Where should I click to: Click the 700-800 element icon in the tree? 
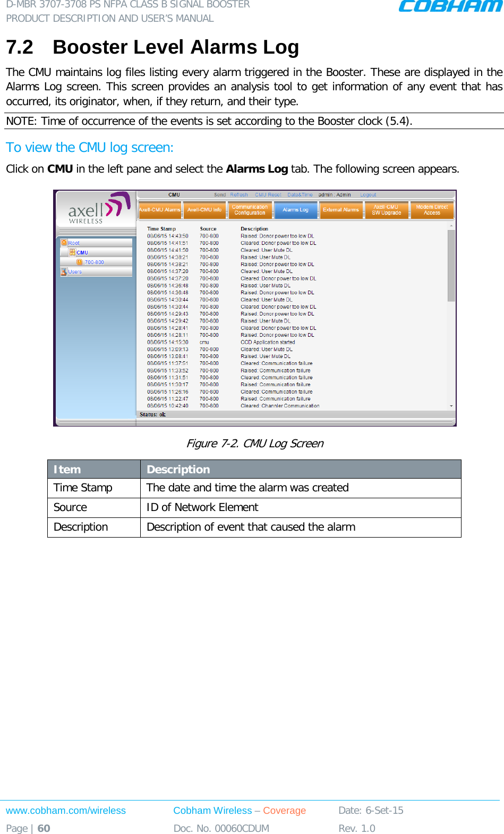tap(80, 262)
